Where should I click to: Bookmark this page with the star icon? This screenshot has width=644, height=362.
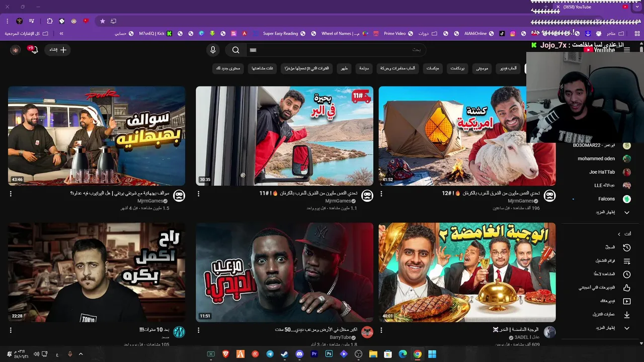pos(103,21)
